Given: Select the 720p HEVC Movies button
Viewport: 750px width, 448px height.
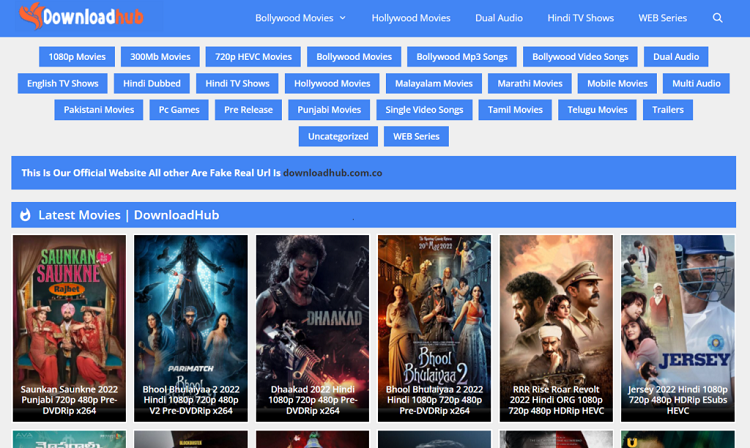Looking at the screenshot, I should (x=253, y=57).
